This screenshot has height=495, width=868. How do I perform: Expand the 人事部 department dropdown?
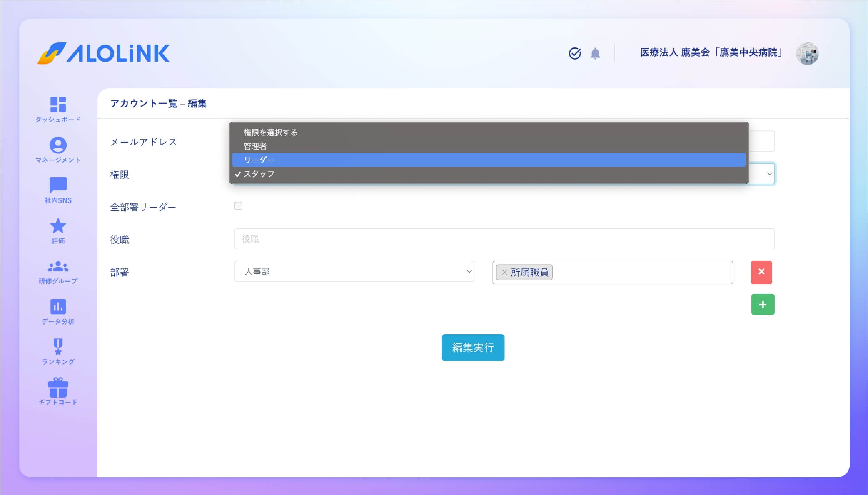click(354, 272)
